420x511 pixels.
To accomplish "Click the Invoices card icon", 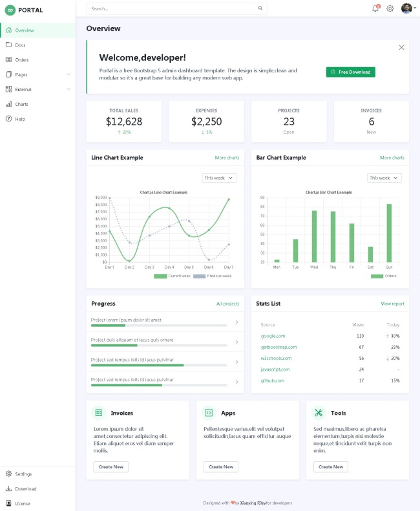I will (x=99, y=413).
